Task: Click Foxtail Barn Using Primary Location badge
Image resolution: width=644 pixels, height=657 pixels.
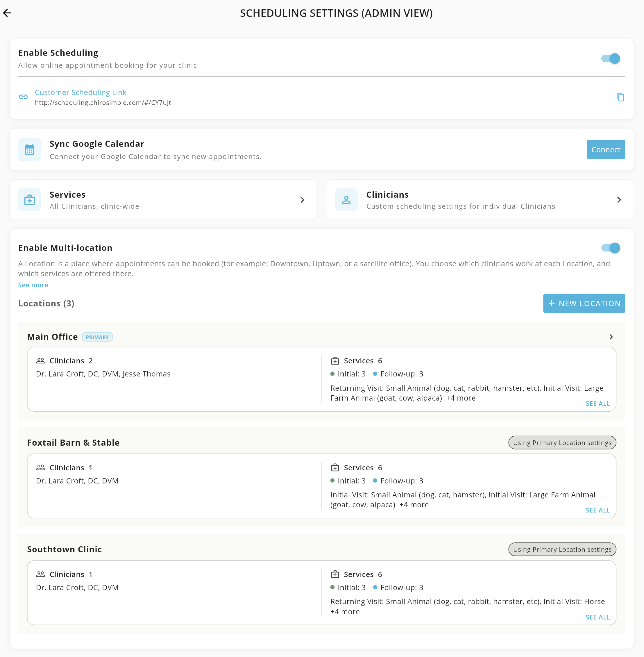Action: pos(562,443)
